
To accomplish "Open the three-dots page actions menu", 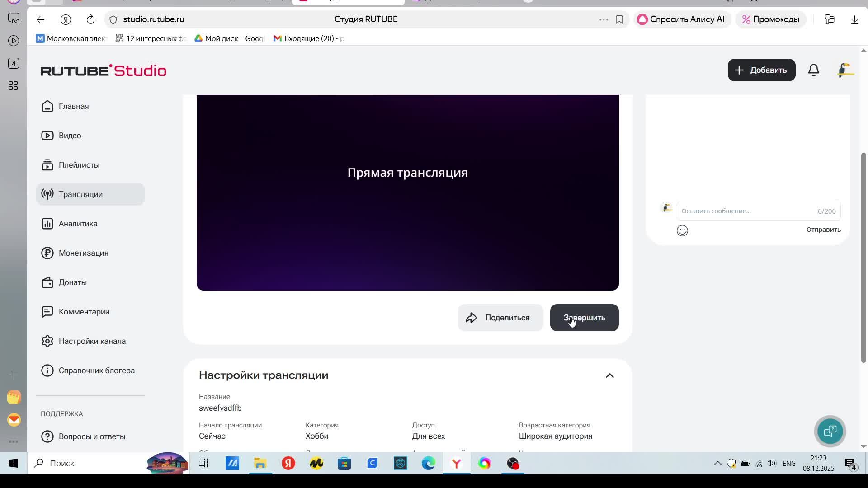I will point(603,19).
